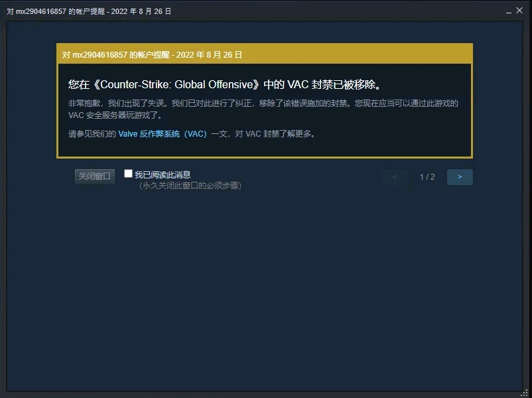The height and width of the screenshot is (398, 532).
Task: Click the 非常抱歉 apology paragraph first line
Action: [263, 103]
